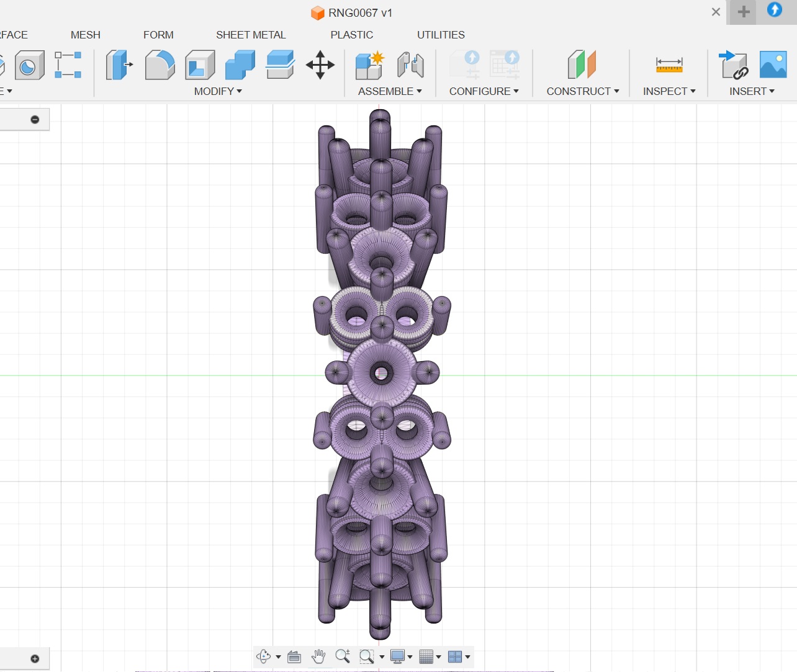Click the Move/Copy arrows icon
The height and width of the screenshot is (672, 797).
click(x=320, y=65)
